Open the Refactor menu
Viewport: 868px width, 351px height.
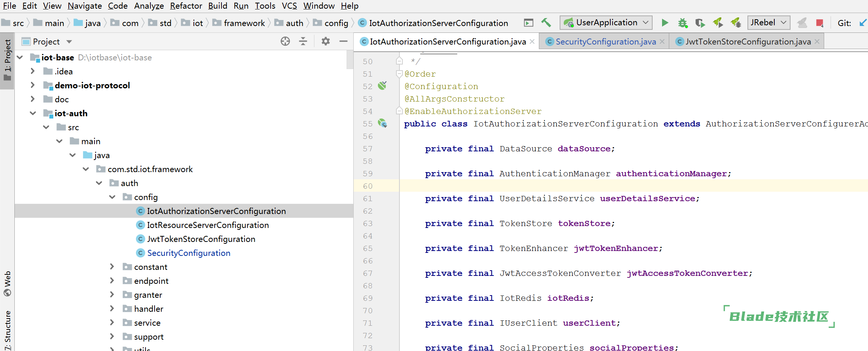[186, 6]
